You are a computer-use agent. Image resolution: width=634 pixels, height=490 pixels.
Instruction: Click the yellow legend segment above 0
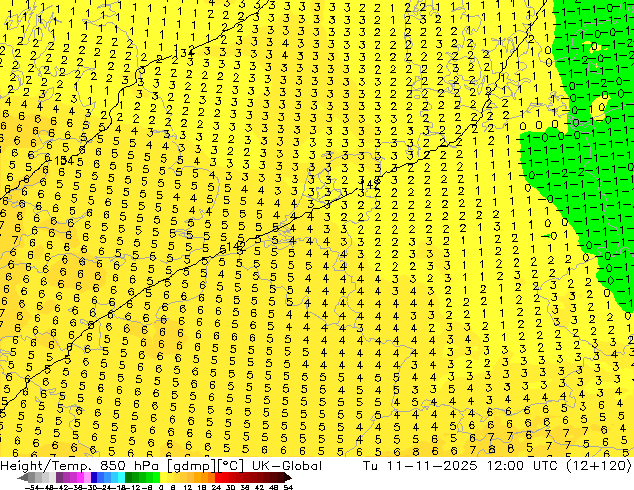[x=163, y=477]
